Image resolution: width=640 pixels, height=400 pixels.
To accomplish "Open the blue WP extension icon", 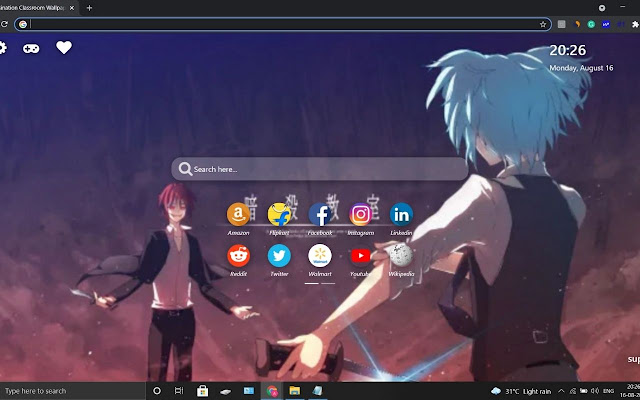I will pyautogui.click(x=606, y=24).
